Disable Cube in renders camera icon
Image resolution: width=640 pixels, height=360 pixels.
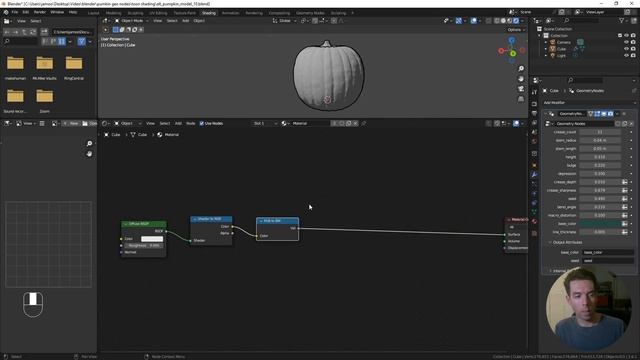click(633, 49)
